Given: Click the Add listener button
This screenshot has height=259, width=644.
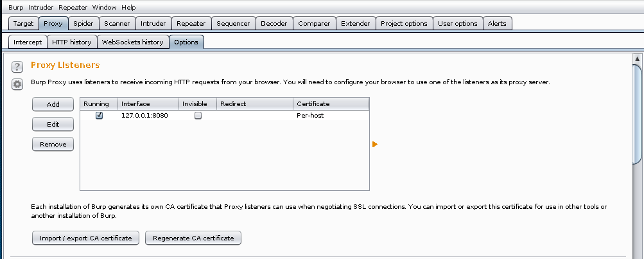Looking at the screenshot, I should [53, 104].
